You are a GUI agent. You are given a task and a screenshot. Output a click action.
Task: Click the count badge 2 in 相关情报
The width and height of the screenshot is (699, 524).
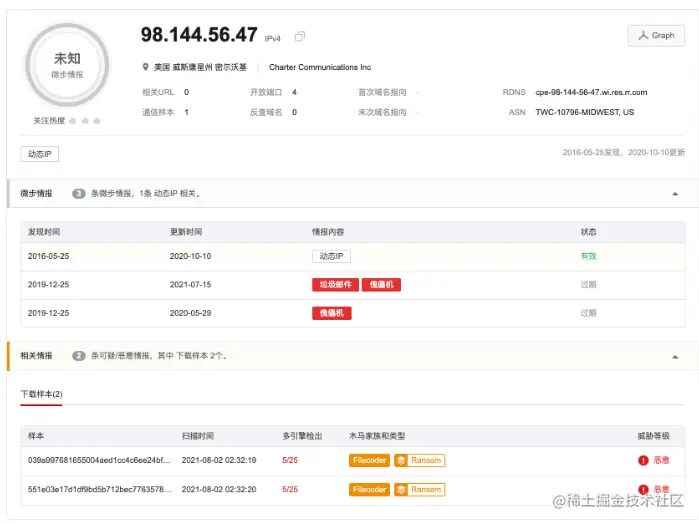click(x=79, y=356)
